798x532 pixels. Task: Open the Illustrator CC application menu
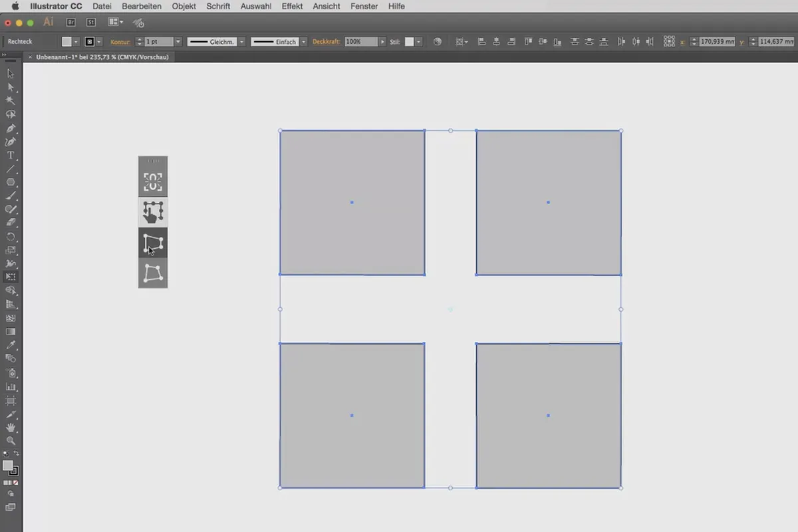(x=56, y=6)
